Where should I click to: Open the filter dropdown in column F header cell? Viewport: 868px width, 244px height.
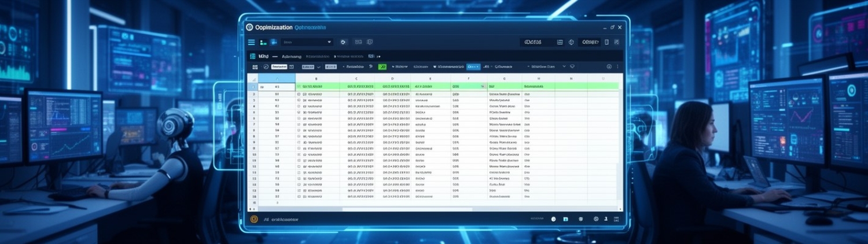[483, 87]
